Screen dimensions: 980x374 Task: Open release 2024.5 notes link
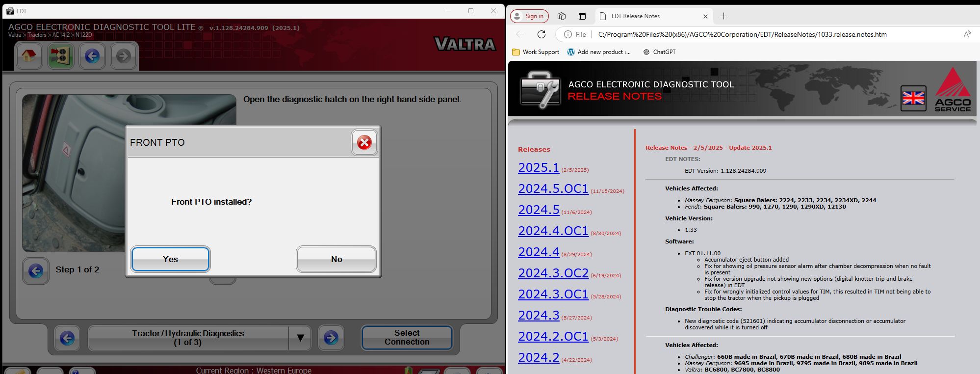pos(539,210)
